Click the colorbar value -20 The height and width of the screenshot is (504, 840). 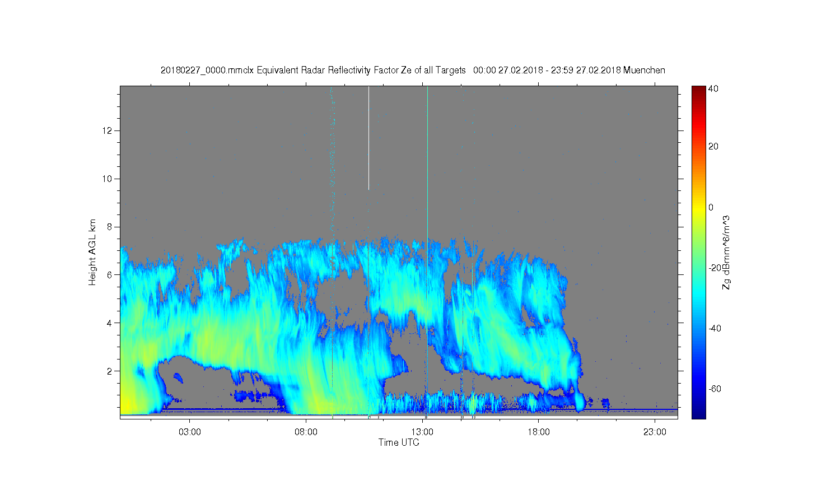(715, 268)
